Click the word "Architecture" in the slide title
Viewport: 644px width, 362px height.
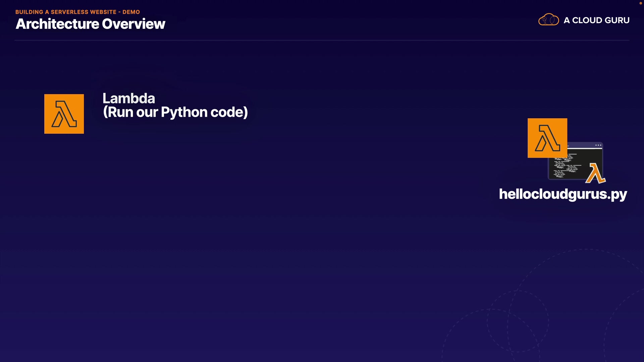57,24
